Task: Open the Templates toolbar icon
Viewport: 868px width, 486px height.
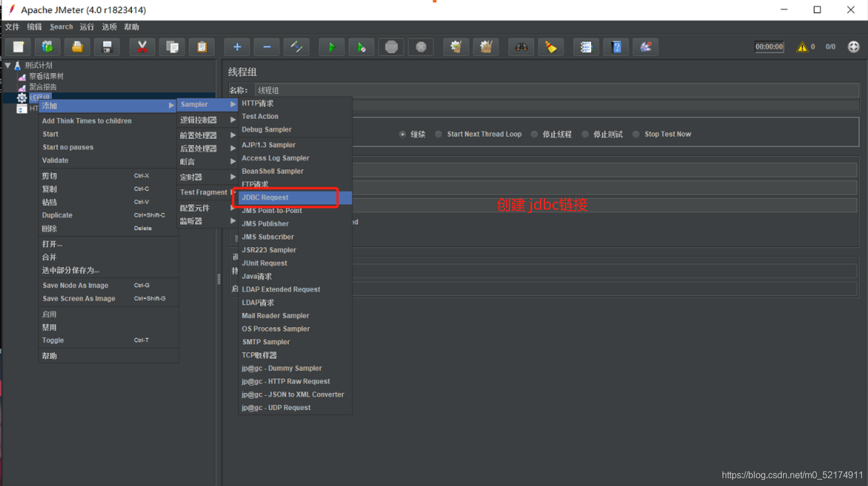Action: pyautogui.click(x=47, y=47)
